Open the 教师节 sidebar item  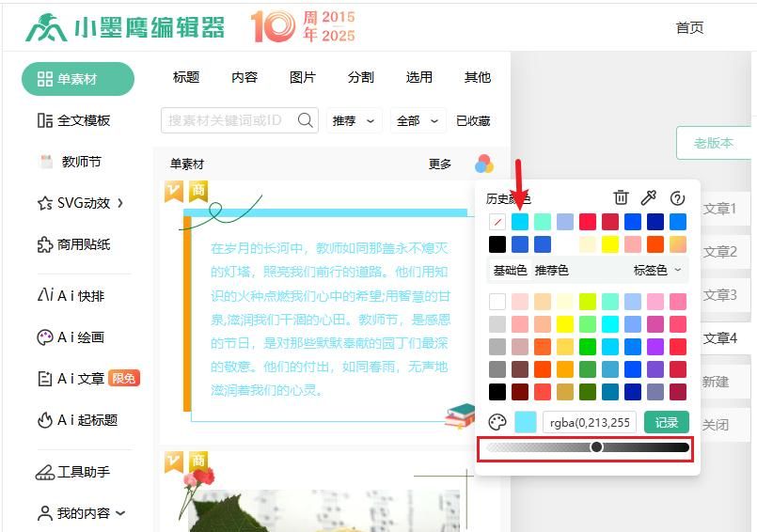[x=71, y=162]
